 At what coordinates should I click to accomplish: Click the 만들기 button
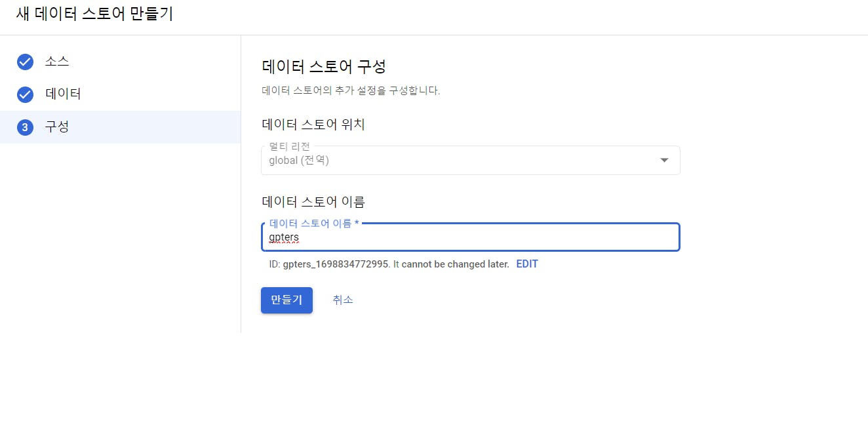(x=286, y=300)
